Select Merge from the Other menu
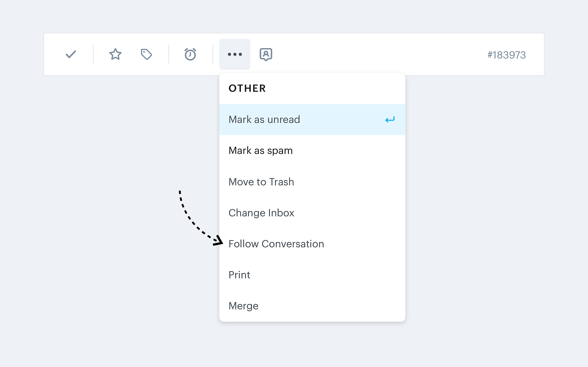 243,306
